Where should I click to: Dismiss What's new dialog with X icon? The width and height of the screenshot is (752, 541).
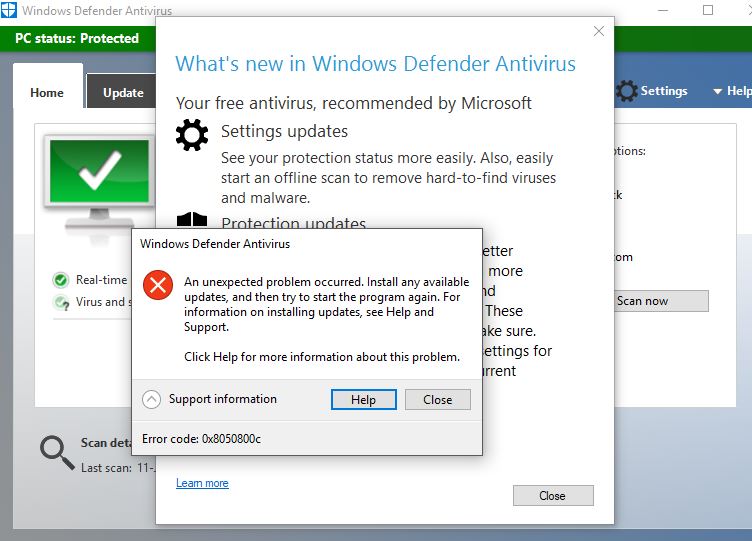pyautogui.click(x=599, y=31)
